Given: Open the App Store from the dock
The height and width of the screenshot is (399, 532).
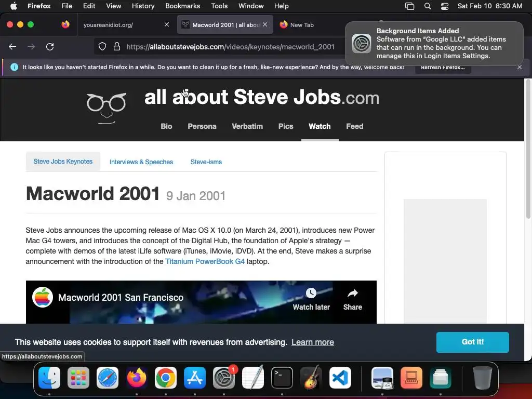Looking at the screenshot, I should 195,378.
